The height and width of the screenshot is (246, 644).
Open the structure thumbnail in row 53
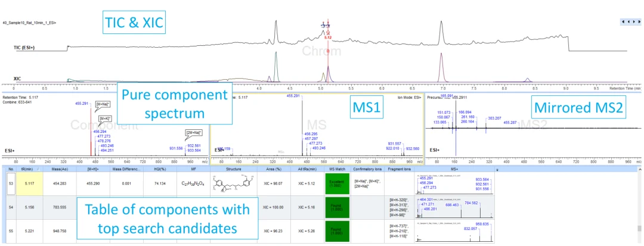point(233,183)
